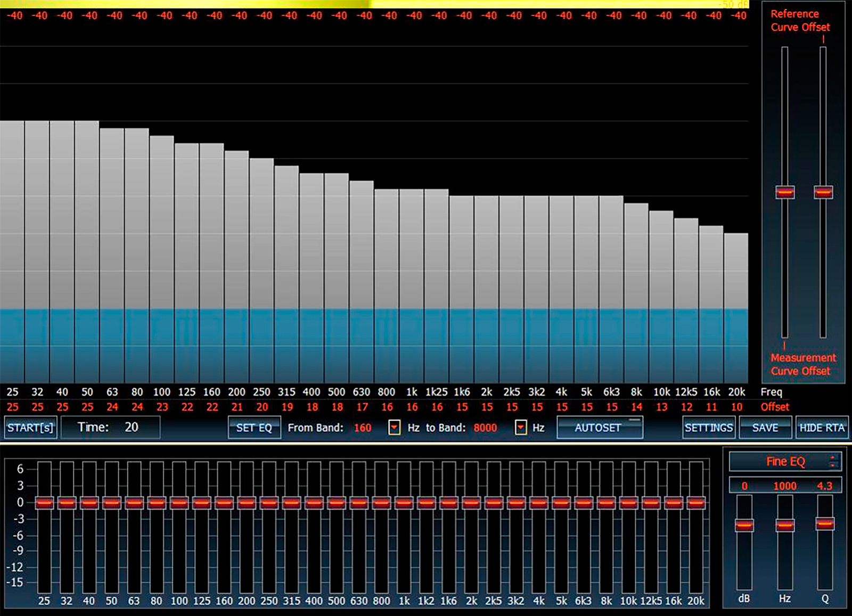Image resolution: width=852 pixels, height=616 pixels.
Task: Click the 100 Hz EQ fader handle
Action: pos(179,502)
